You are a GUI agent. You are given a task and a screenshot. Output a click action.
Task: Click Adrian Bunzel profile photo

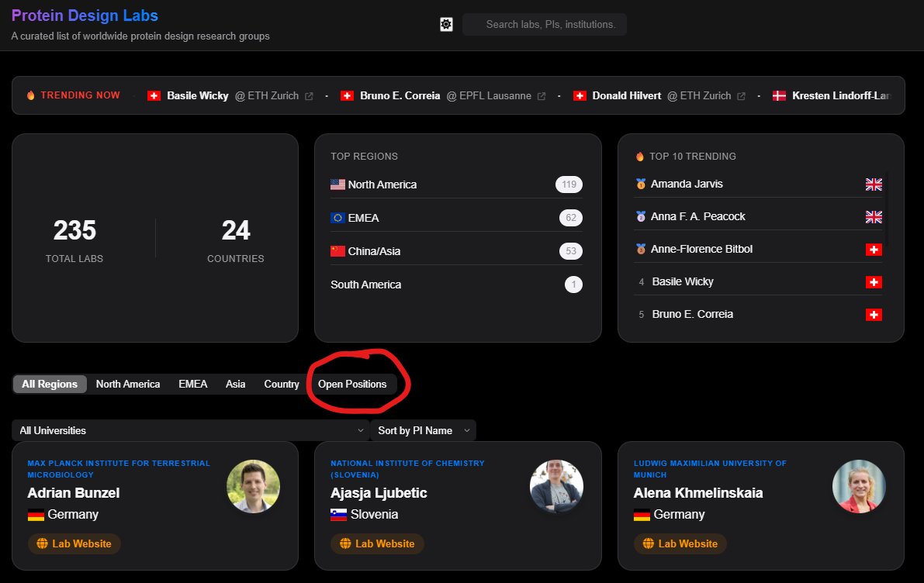(x=254, y=486)
